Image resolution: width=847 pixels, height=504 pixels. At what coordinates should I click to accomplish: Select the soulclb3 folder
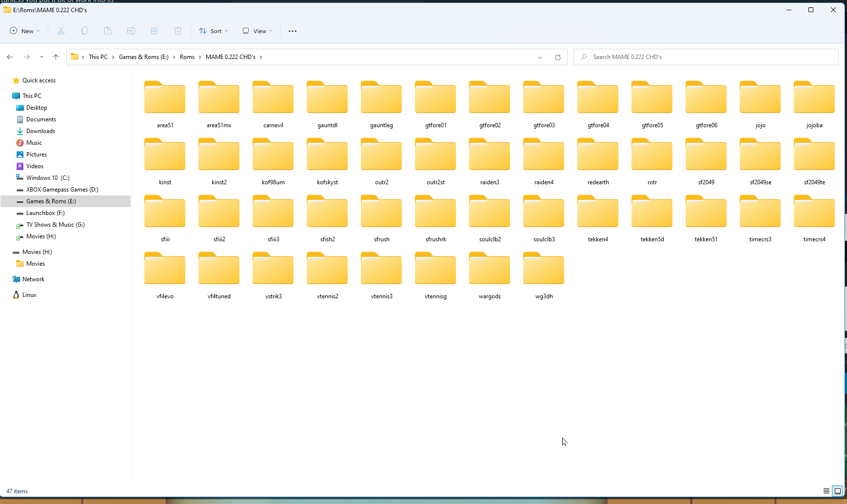544,219
